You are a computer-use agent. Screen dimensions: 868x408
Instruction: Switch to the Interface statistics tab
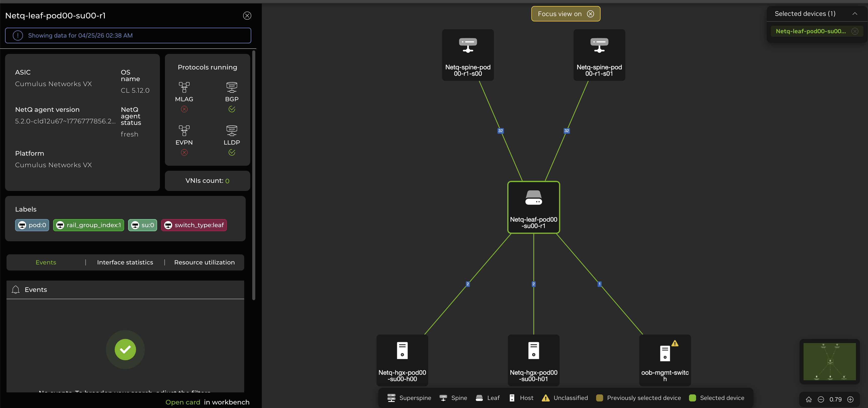[x=125, y=262]
